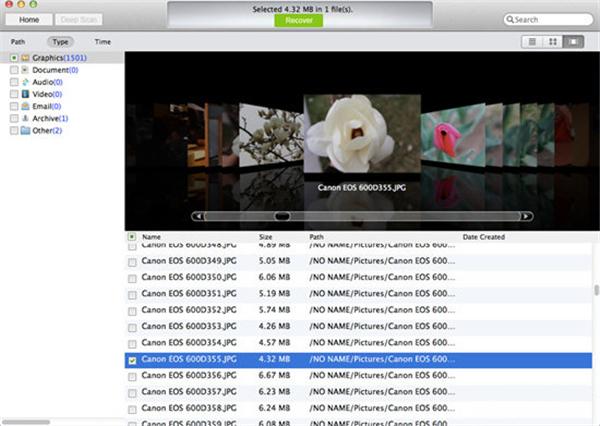Click the Audio category icon
This screenshot has height=426, width=600.
pyautogui.click(x=25, y=82)
